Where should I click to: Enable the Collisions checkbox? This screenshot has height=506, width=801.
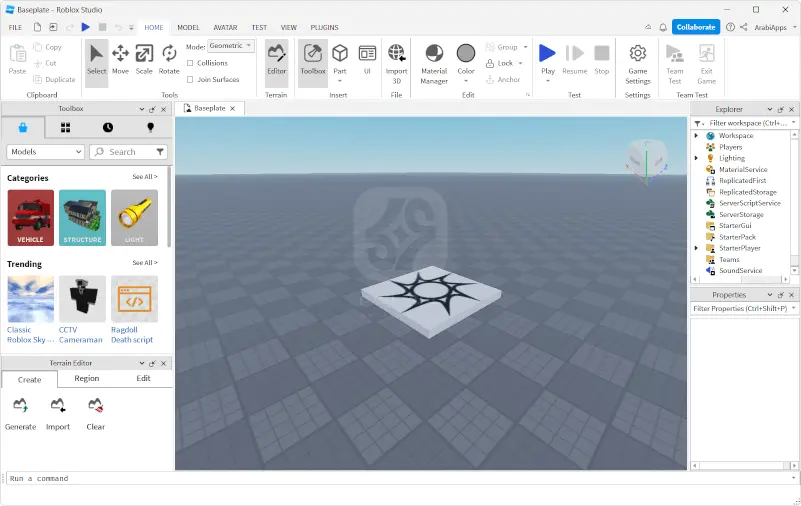[190, 63]
